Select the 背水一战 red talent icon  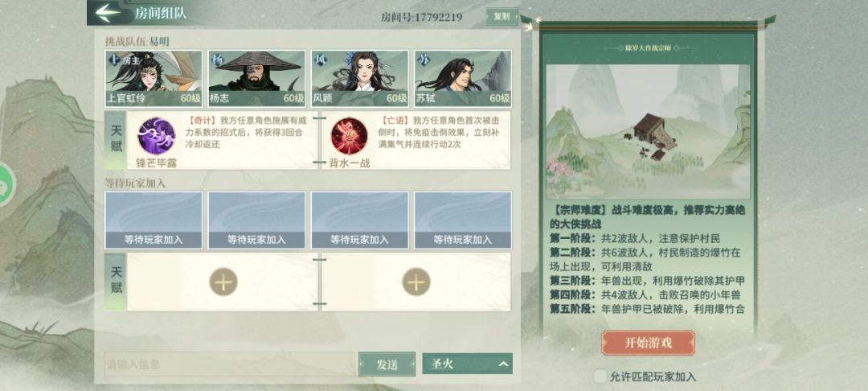(350, 136)
